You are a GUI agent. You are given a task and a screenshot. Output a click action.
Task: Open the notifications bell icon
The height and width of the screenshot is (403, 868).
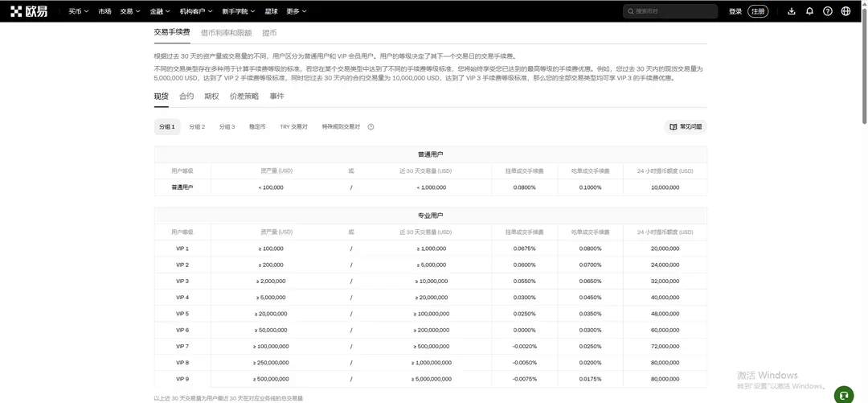click(x=809, y=11)
